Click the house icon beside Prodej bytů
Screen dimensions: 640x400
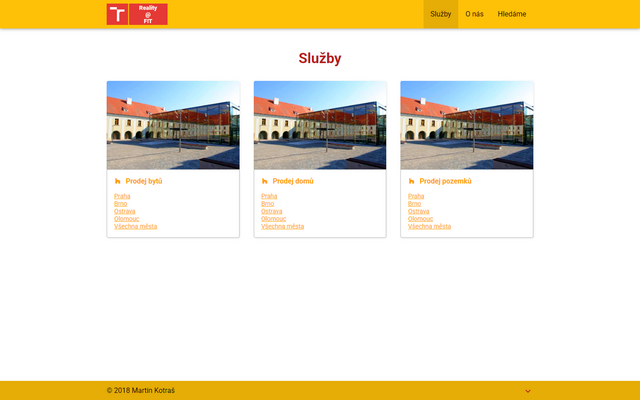coord(118,181)
